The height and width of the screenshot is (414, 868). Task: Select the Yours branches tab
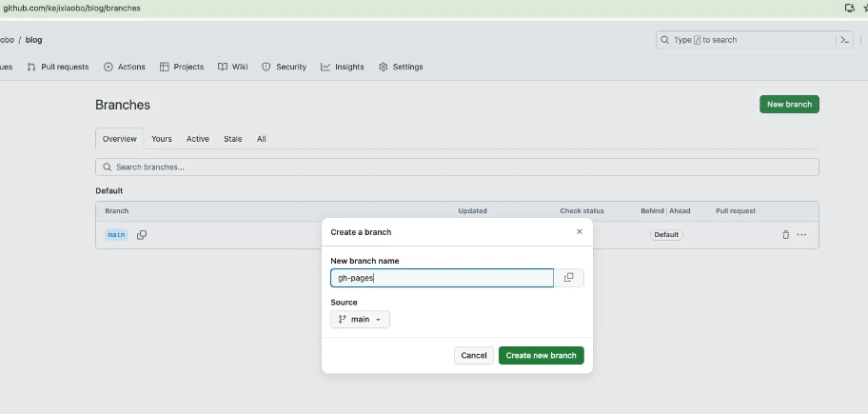click(162, 139)
